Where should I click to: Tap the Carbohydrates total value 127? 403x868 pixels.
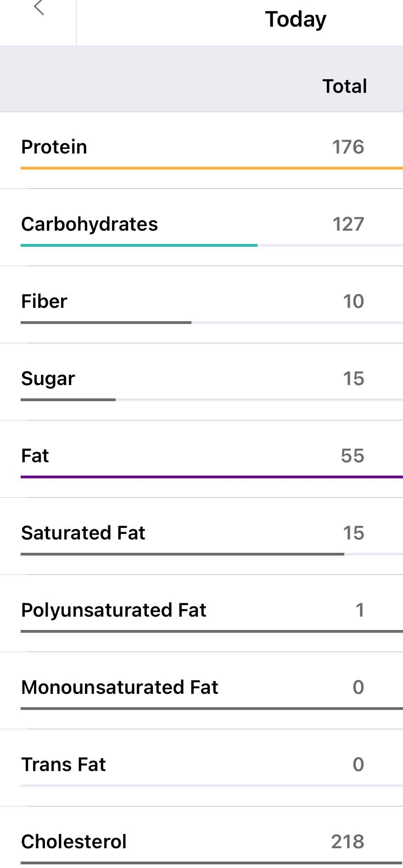coord(348,224)
